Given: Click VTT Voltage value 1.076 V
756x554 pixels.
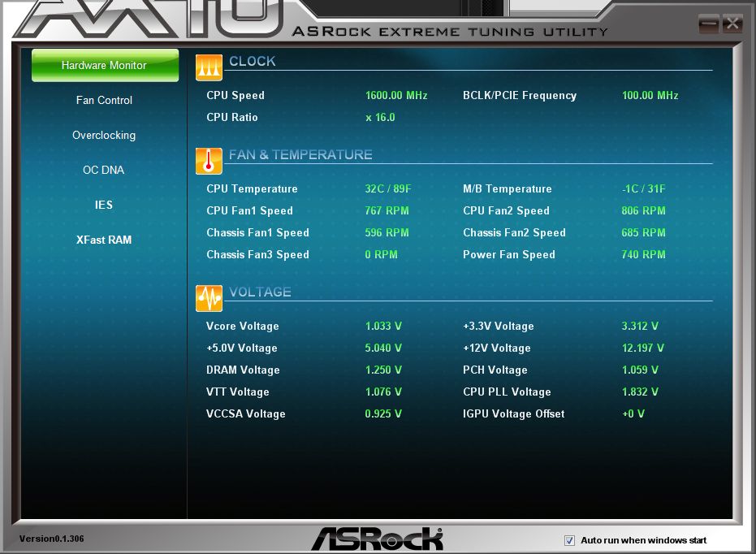Looking at the screenshot, I should [383, 392].
